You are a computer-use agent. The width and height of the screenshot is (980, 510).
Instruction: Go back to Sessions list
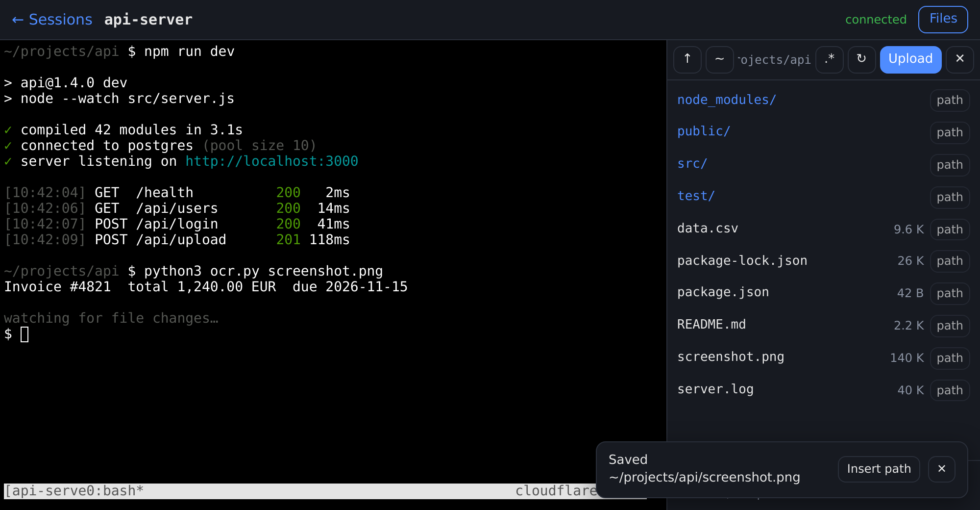pyautogui.click(x=52, y=20)
